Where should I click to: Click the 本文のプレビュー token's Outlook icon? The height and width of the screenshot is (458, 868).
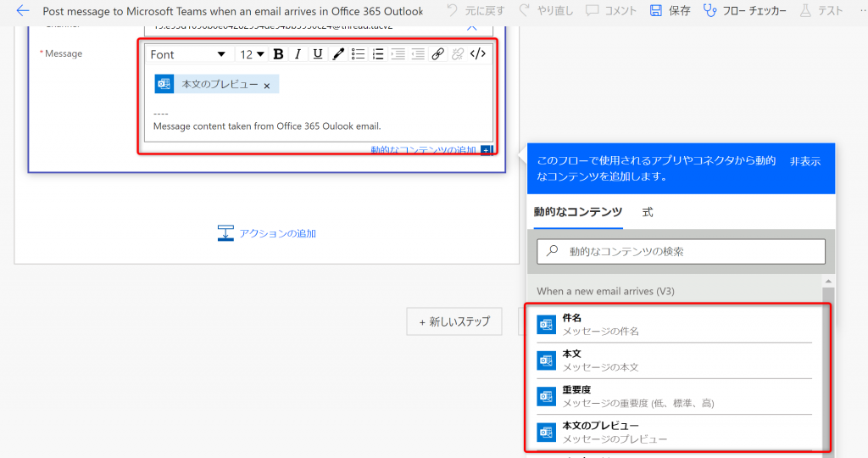tap(164, 84)
